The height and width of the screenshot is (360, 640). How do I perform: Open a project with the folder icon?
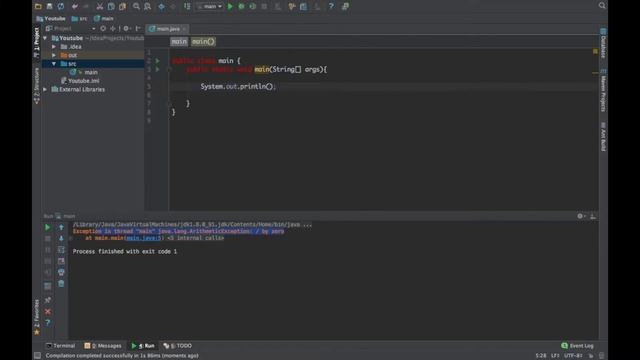click(x=38, y=7)
